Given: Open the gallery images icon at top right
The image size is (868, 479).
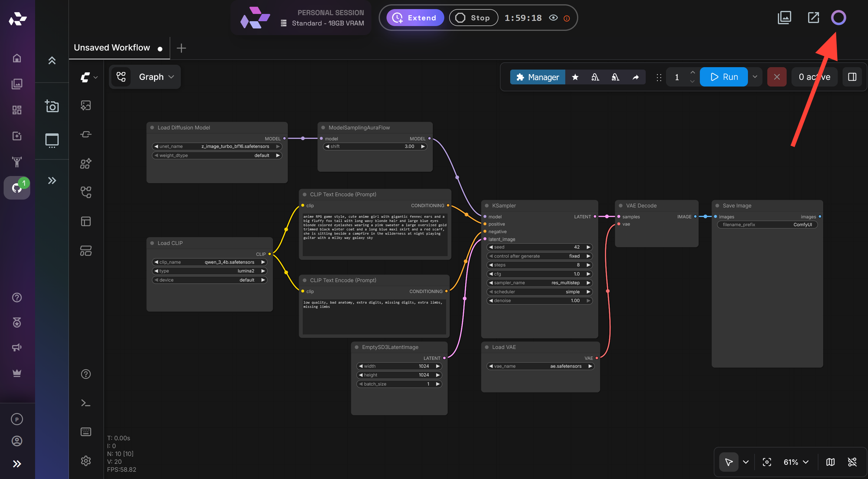Looking at the screenshot, I should pyautogui.click(x=784, y=18).
